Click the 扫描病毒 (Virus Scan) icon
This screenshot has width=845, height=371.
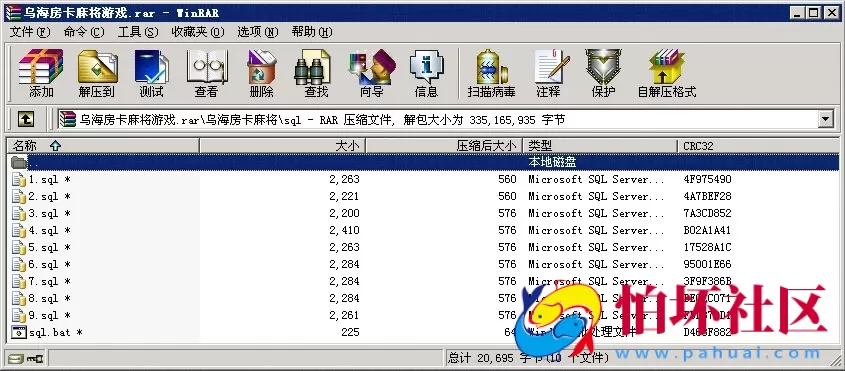pos(491,73)
